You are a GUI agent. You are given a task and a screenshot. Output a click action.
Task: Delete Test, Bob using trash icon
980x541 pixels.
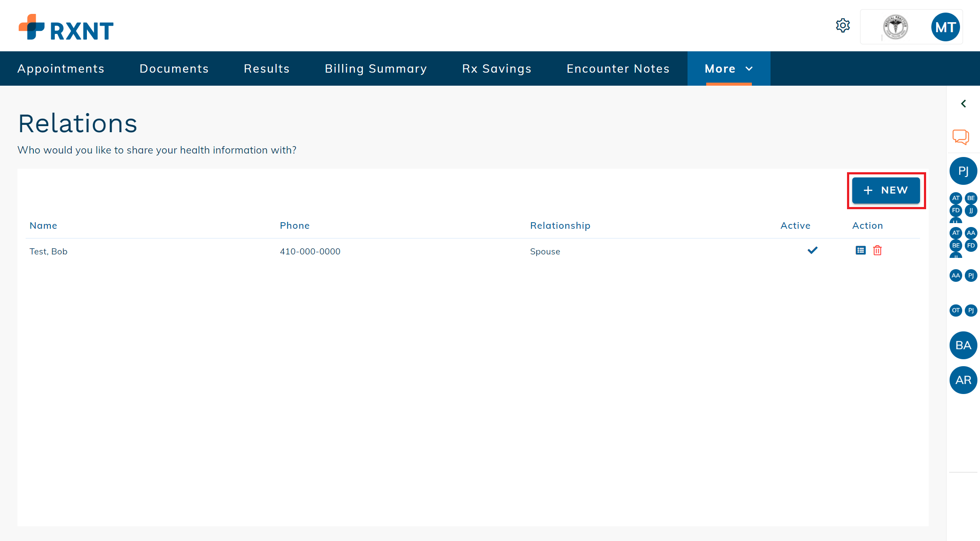pyautogui.click(x=877, y=250)
